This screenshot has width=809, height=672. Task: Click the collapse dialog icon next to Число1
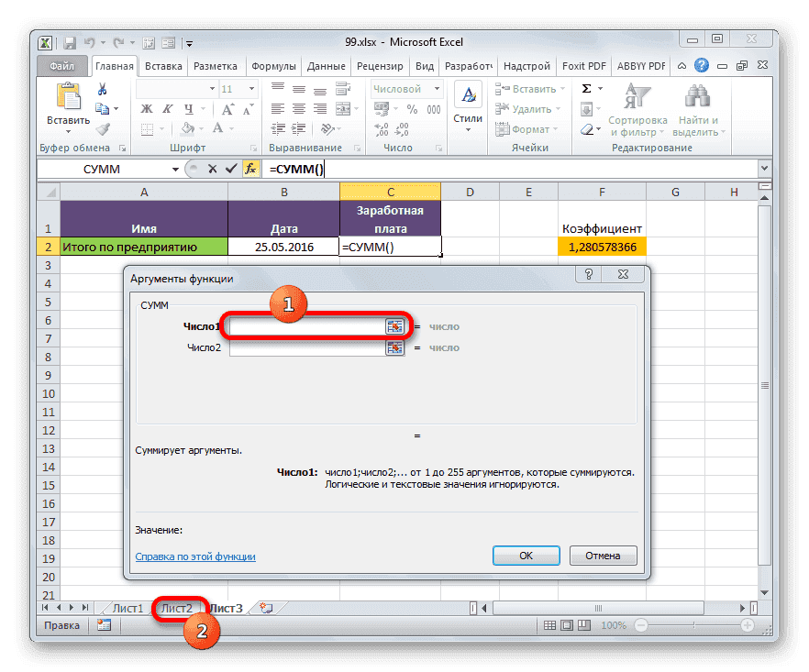pos(394,326)
